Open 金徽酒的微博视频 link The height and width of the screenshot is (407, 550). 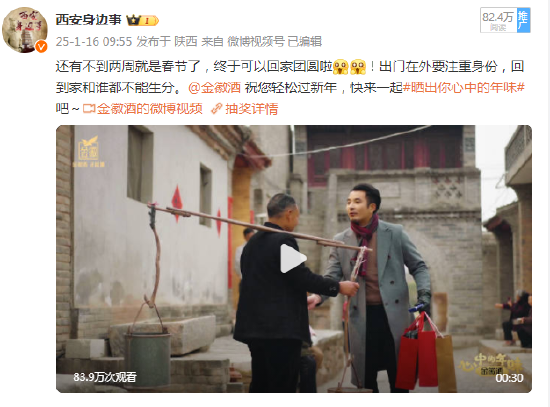150,109
